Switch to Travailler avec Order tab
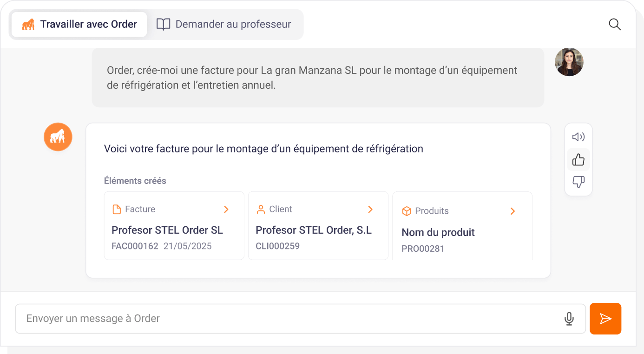 click(79, 25)
